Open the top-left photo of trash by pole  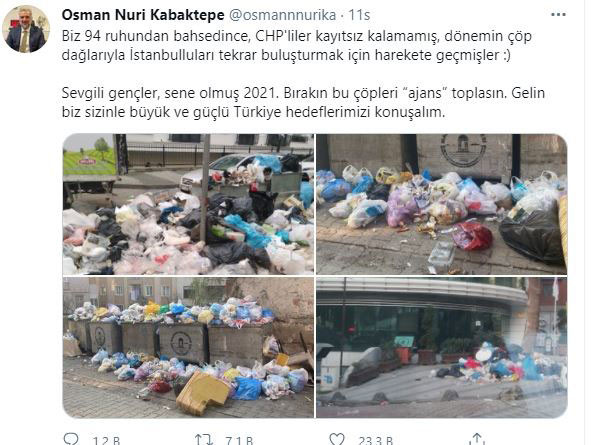click(x=188, y=204)
